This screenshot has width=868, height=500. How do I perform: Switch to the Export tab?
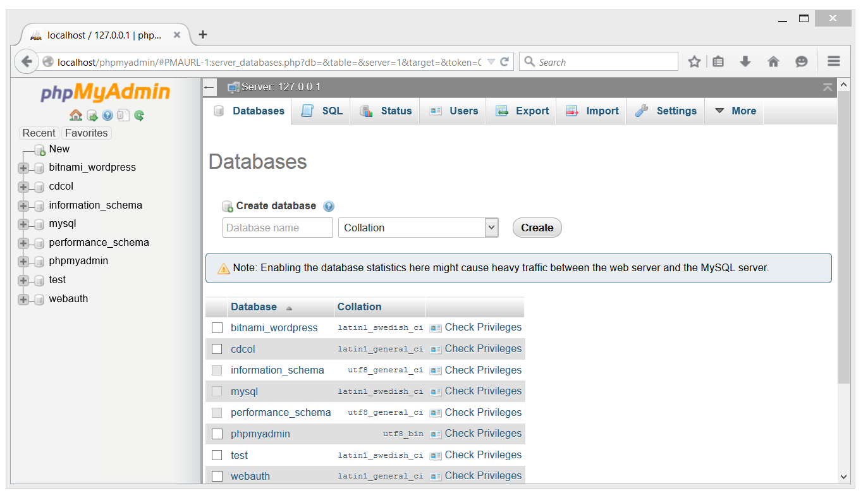(520, 111)
